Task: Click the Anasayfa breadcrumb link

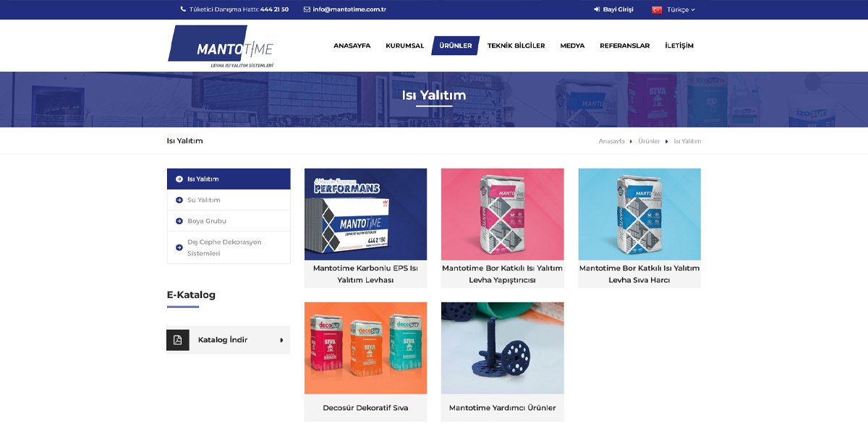Action: 611,141
